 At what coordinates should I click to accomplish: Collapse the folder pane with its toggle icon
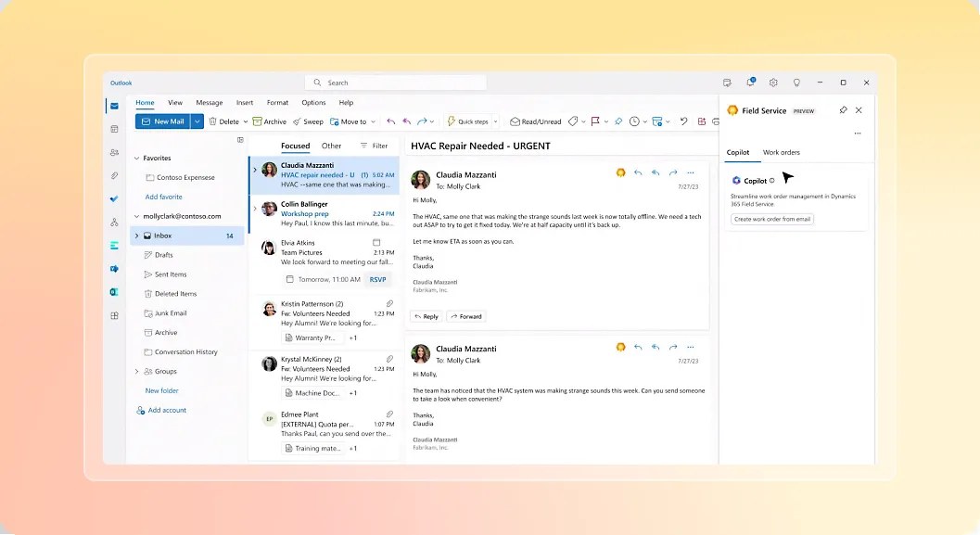click(240, 140)
